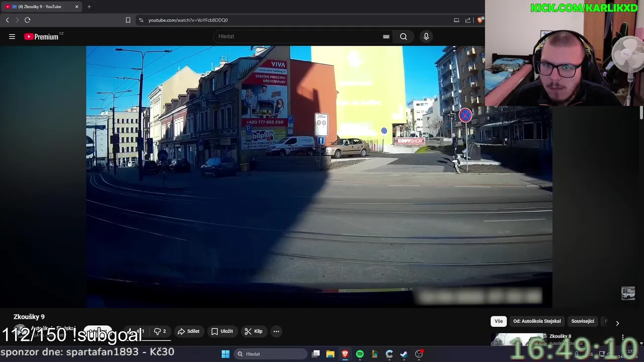Switch to the Zkoušky 9 - YouTube tab

[x=40, y=7]
